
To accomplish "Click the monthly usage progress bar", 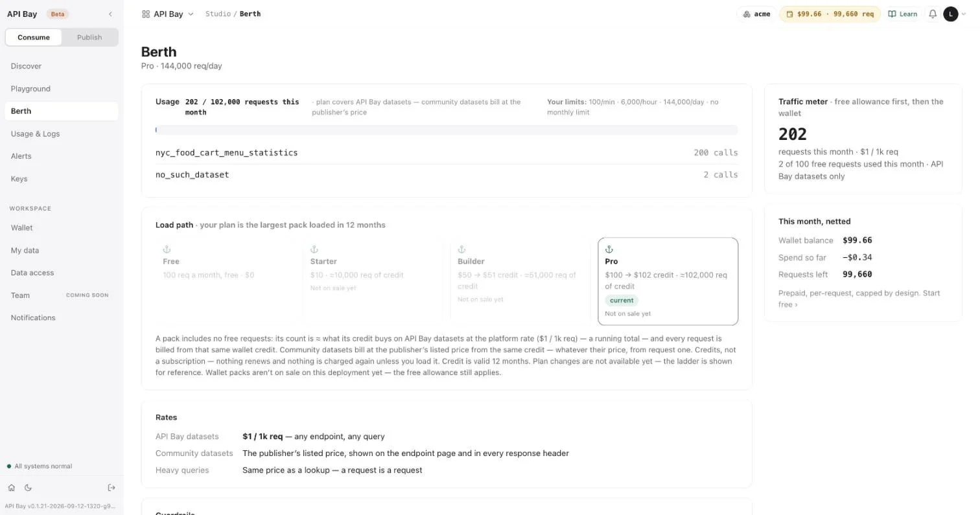I will click(447, 130).
